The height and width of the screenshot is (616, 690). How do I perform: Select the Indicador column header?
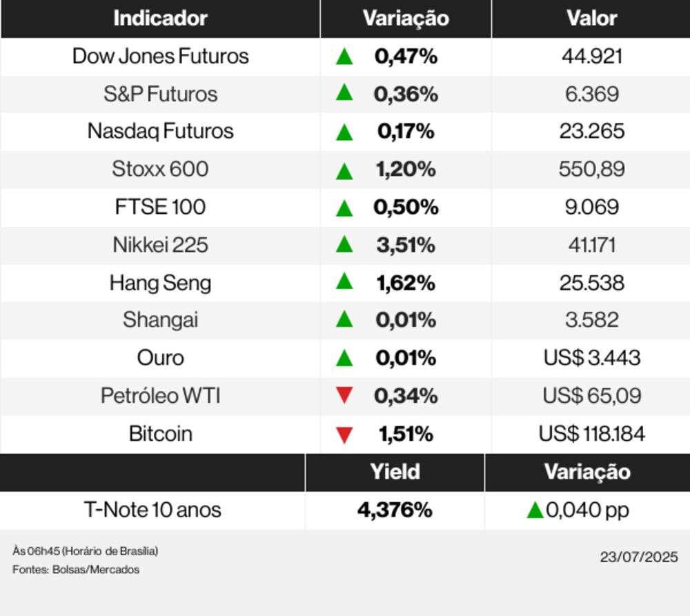pyautogui.click(x=160, y=19)
